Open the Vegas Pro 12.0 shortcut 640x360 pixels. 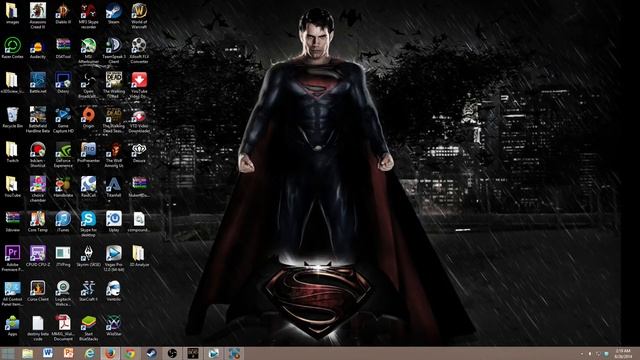coord(113,258)
